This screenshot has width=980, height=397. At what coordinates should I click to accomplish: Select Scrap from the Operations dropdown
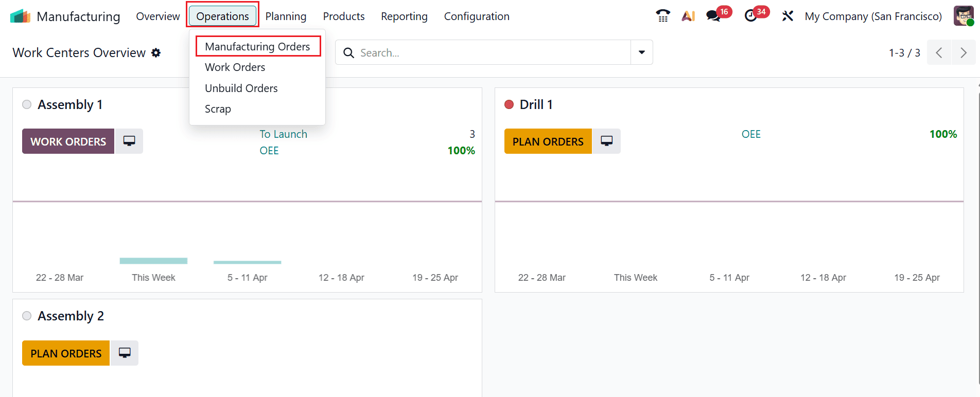(x=218, y=109)
